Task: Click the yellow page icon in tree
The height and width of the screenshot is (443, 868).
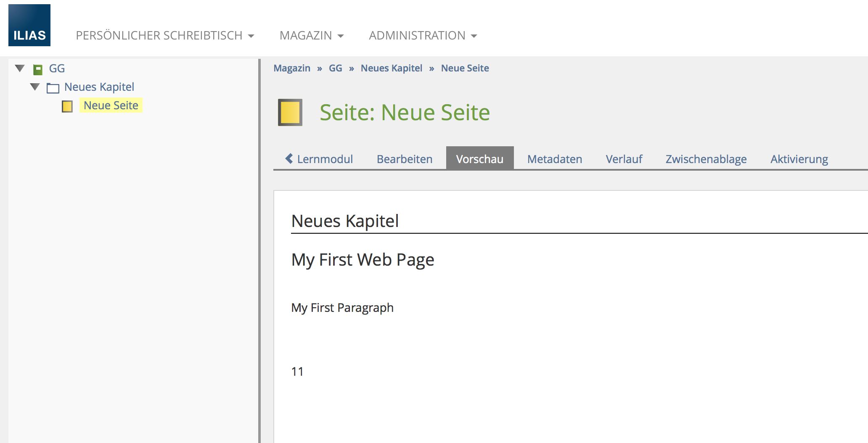Action: tap(67, 106)
